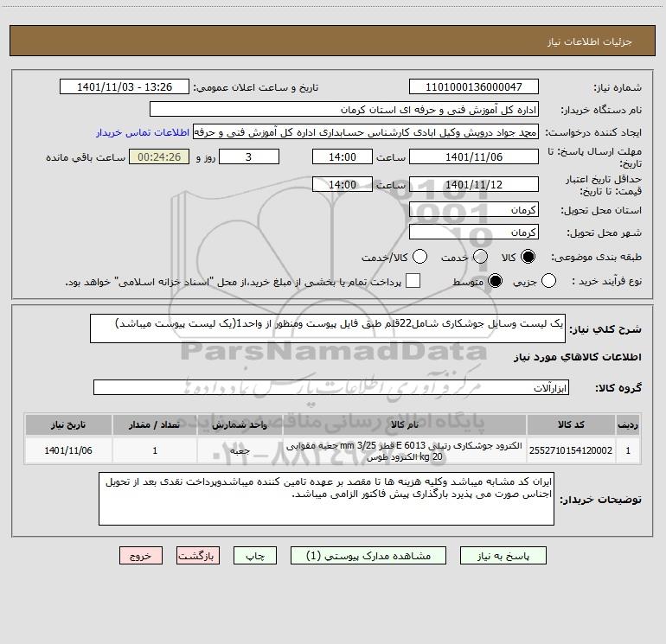The height and width of the screenshot is (644, 666).
Task: Click the remaining time 00:24:26 field
Action: point(159,156)
